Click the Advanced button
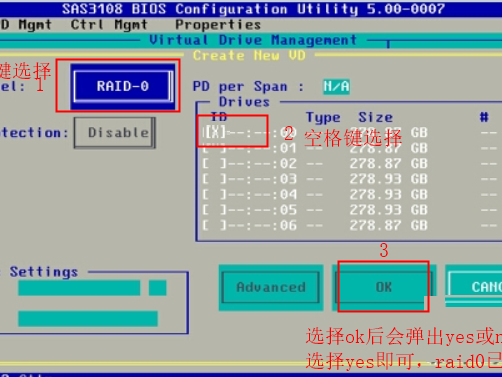The width and height of the screenshot is (502, 377). 271,287
